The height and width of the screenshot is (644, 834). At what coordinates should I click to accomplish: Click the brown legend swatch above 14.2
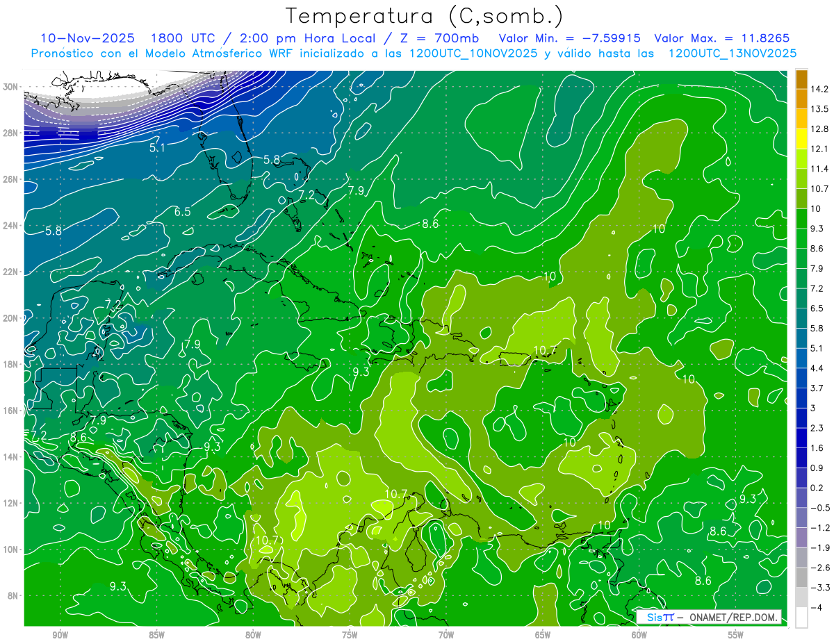(801, 79)
